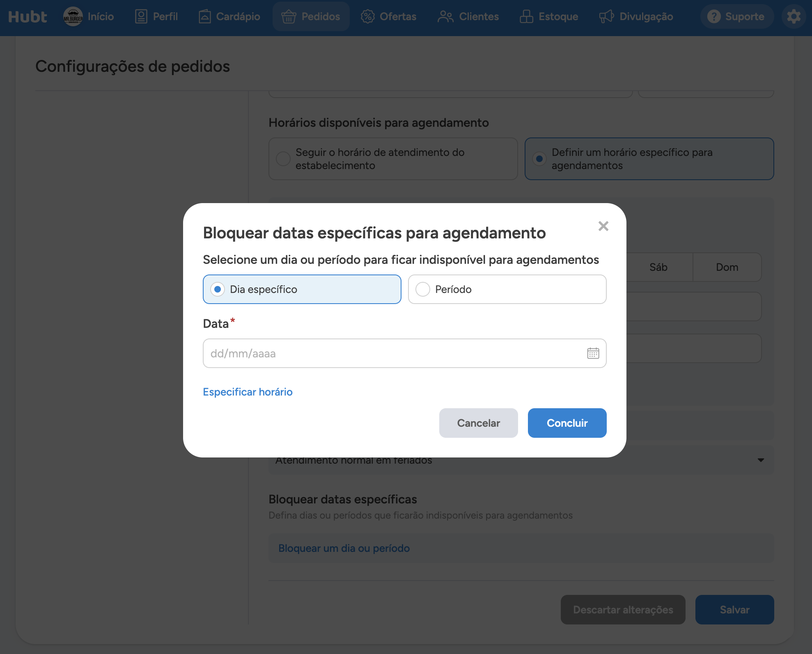Click the Estoque boxes icon

click(x=526, y=17)
